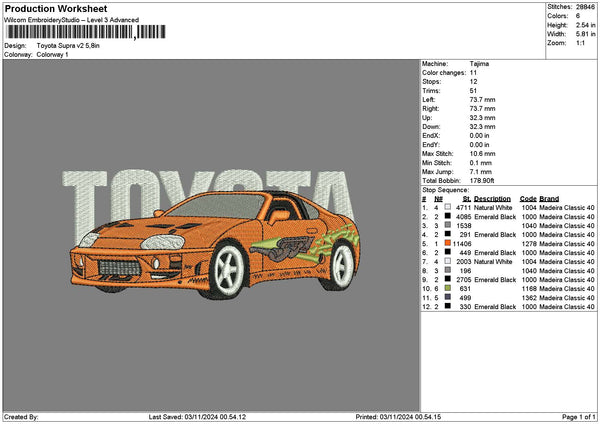The height and width of the screenshot is (424, 600).
Task: Pick the white swatch in the 2003-stitch row
Action: point(447,261)
